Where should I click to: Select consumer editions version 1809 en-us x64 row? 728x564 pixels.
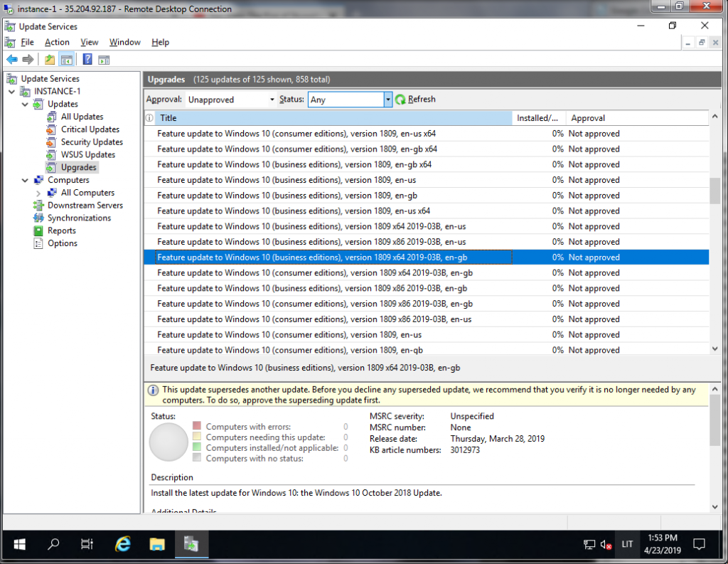(427, 134)
